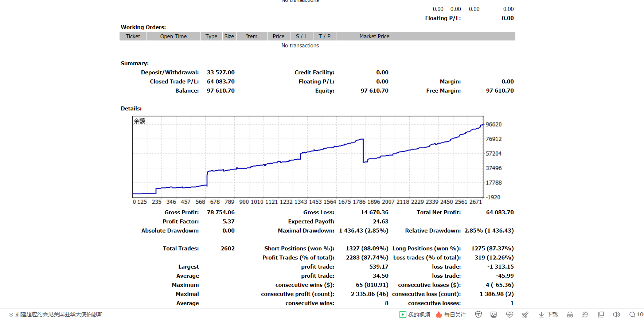Click the T / P column header
Image resolution: width=644 pixels, height=320 pixels.
click(324, 36)
